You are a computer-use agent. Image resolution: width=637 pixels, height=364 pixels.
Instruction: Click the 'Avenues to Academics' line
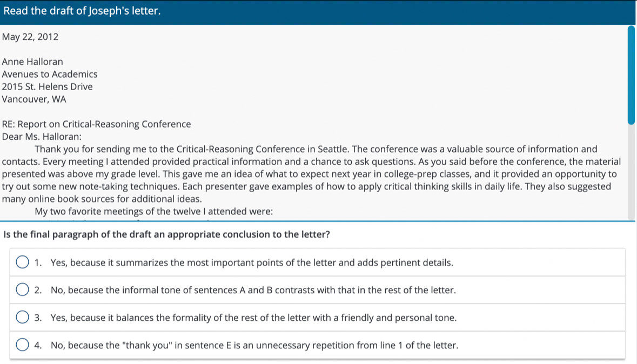[50, 75]
